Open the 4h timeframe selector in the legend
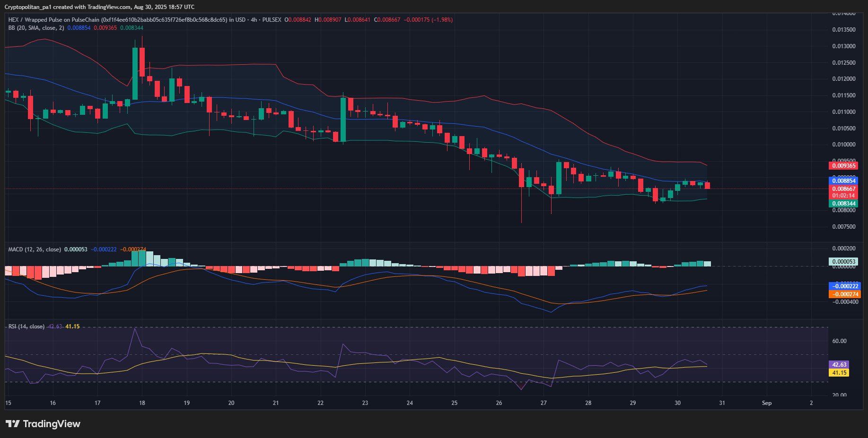 [254, 20]
